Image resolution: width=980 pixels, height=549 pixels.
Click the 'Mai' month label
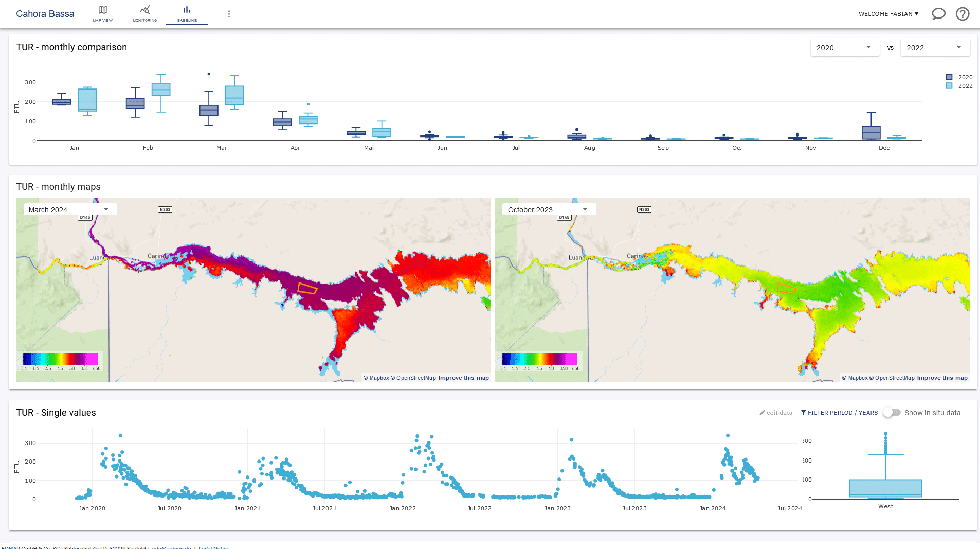(369, 148)
